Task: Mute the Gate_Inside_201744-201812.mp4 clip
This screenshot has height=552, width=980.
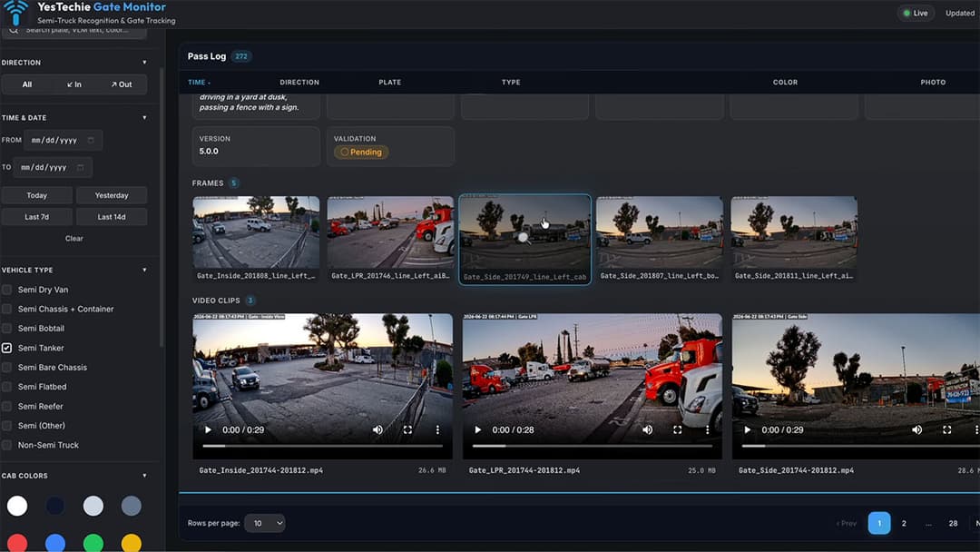Action: tap(377, 430)
